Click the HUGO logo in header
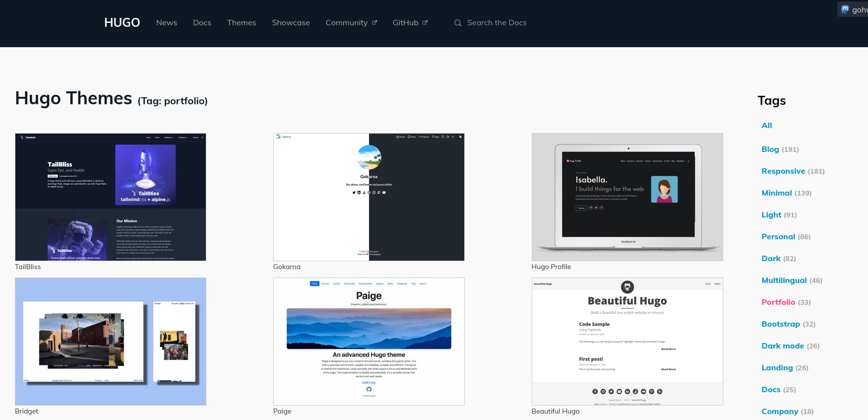 click(x=122, y=23)
